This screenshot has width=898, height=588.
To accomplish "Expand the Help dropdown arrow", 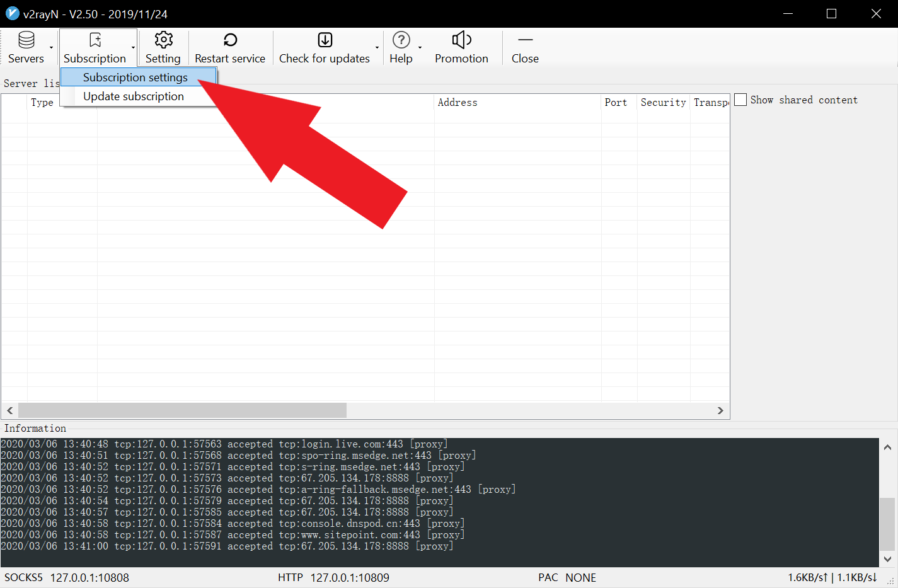I will click(420, 48).
